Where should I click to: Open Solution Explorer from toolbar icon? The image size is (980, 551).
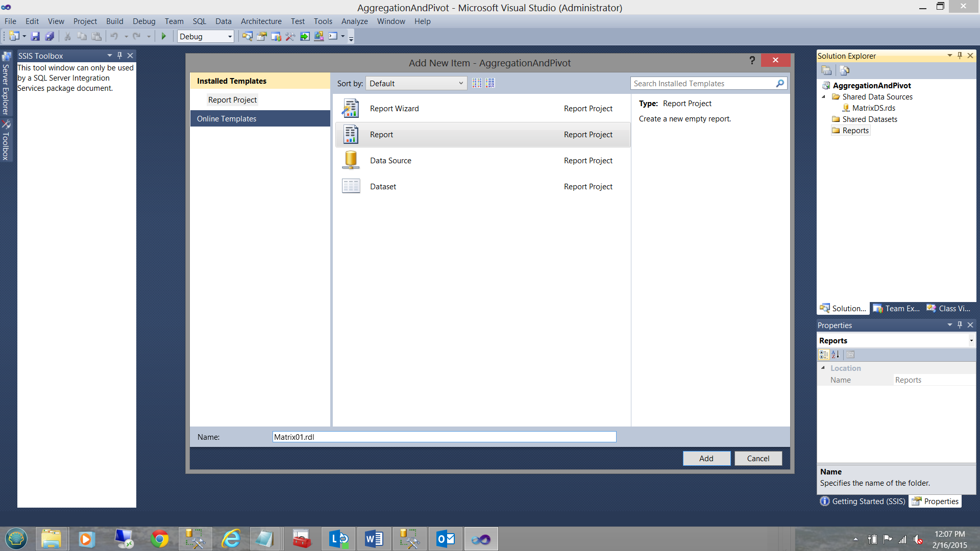[x=247, y=36]
